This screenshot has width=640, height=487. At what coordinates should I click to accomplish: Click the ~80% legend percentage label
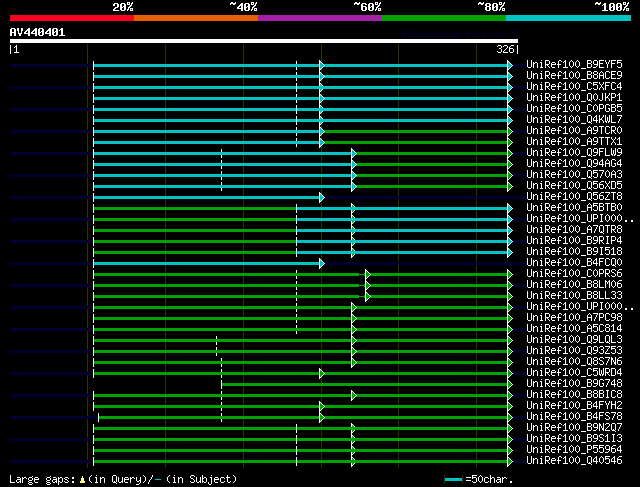491,7
